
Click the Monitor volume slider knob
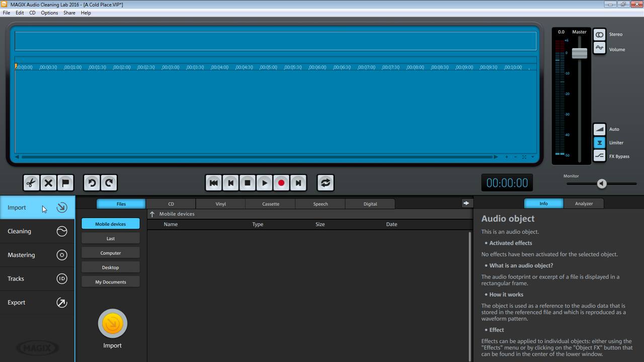pos(602,184)
